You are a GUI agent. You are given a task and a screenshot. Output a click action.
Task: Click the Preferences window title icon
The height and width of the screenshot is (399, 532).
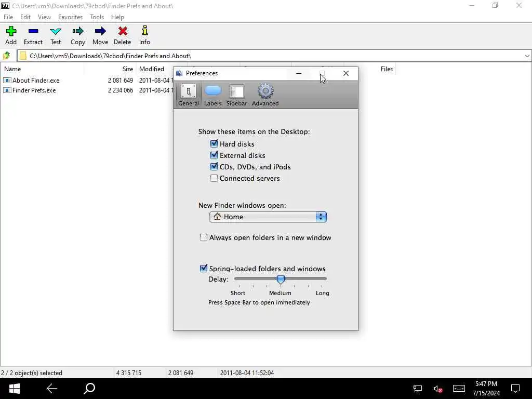coord(179,73)
